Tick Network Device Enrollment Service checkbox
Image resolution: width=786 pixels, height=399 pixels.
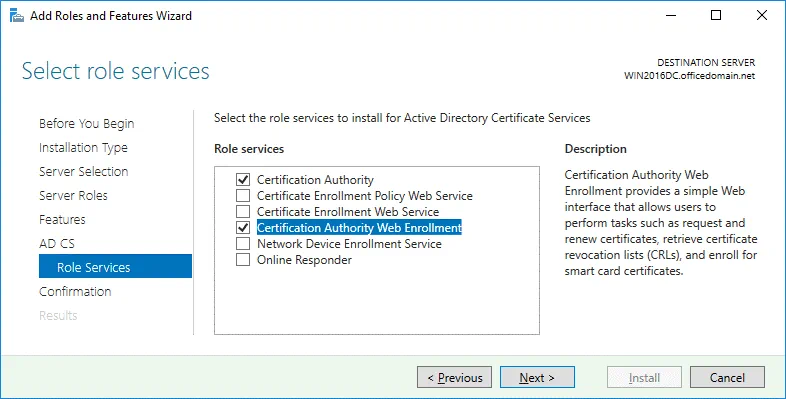pyautogui.click(x=243, y=244)
